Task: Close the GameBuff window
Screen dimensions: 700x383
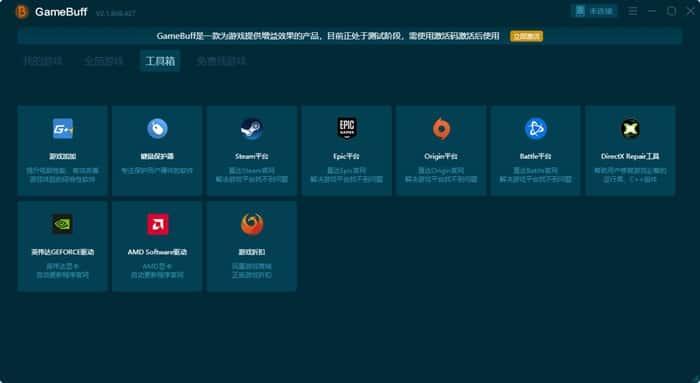Action: click(691, 11)
